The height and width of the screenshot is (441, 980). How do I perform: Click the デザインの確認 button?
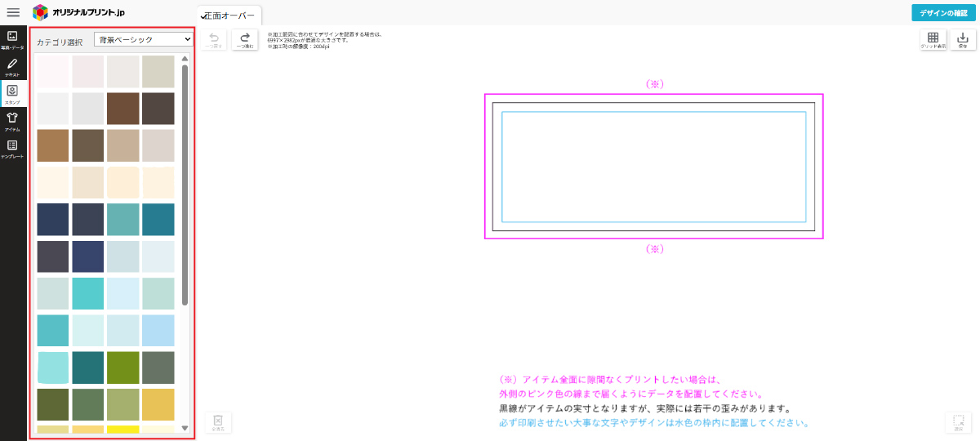[x=942, y=12]
